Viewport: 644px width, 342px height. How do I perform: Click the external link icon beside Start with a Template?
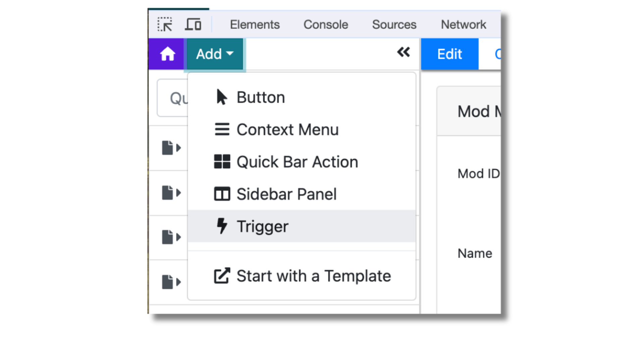[x=221, y=276]
